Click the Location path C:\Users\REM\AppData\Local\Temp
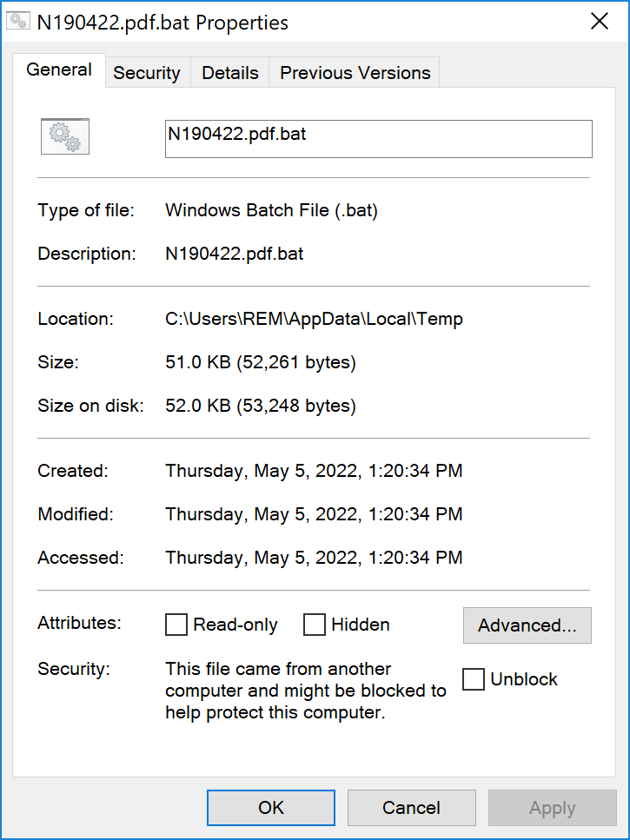This screenshot has height=840, width=630. click(314, 319)
